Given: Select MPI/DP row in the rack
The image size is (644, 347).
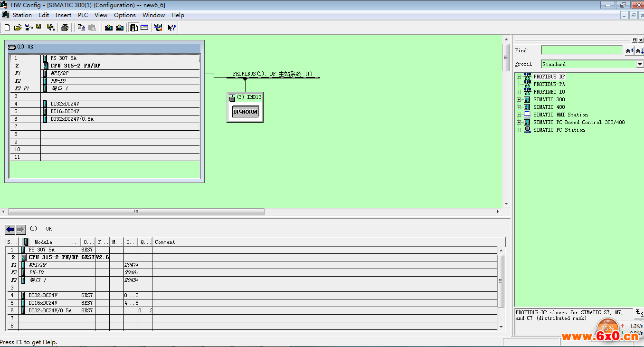Looking at the screenshot, I should click(104, 73).
